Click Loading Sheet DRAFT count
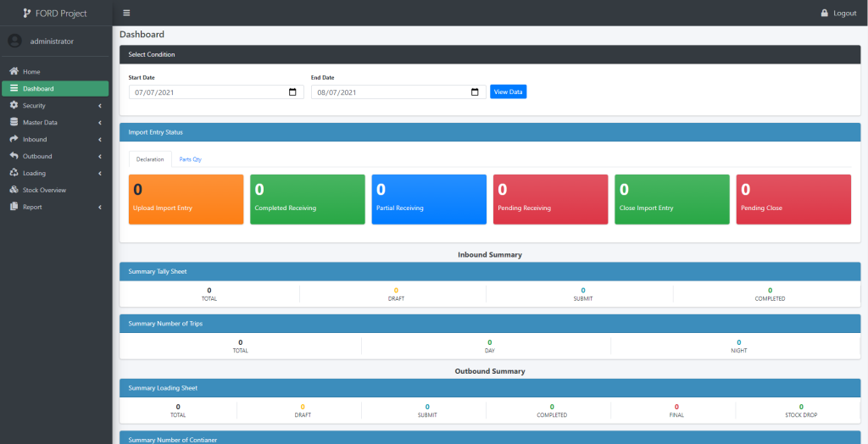 (303, 407)
